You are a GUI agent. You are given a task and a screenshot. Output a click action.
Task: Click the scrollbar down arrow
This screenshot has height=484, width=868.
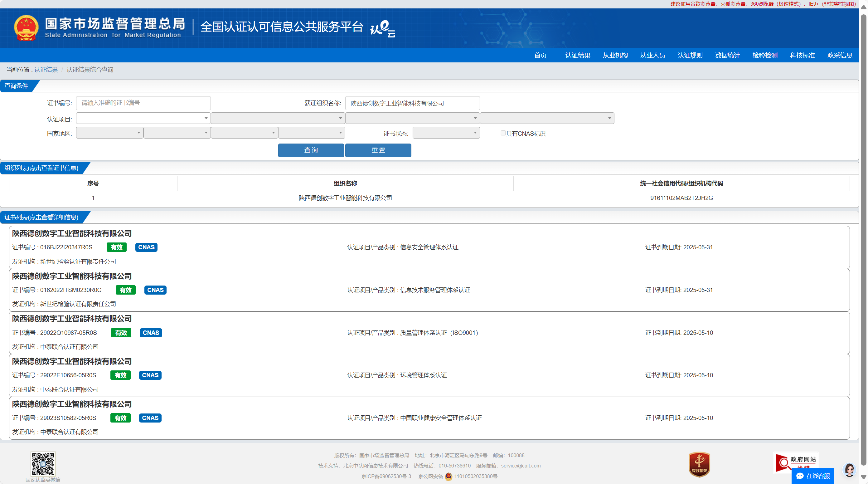[863, 477]
